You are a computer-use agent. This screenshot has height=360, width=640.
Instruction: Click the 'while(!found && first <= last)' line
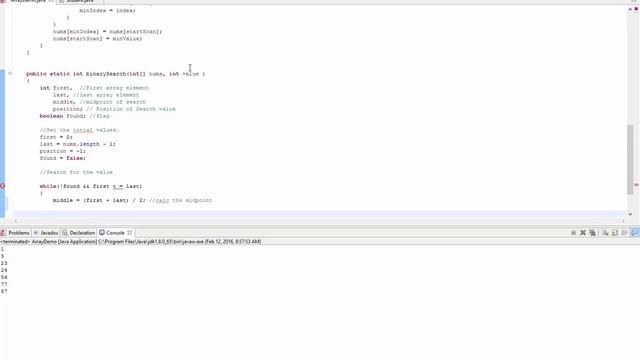(91, 186)
